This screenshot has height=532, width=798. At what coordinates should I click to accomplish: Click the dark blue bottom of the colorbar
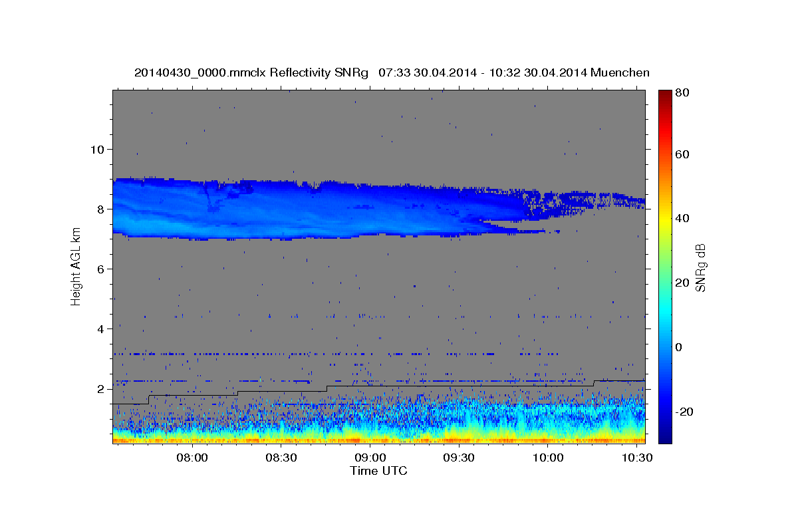[x=664, y=436]
